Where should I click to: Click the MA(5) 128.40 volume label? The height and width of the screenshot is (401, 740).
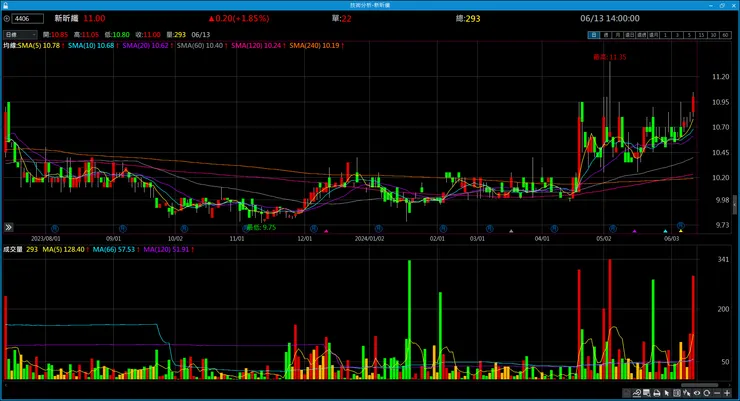pos(65,249)
